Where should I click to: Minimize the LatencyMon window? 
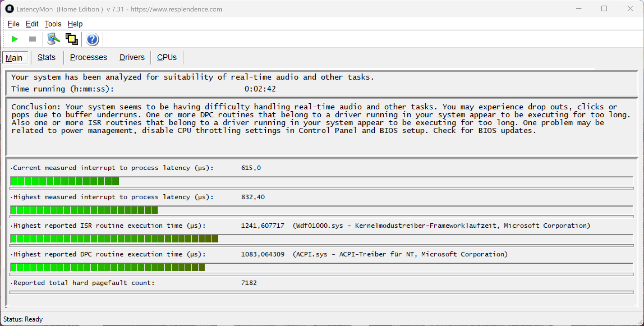tap(579, 9)
